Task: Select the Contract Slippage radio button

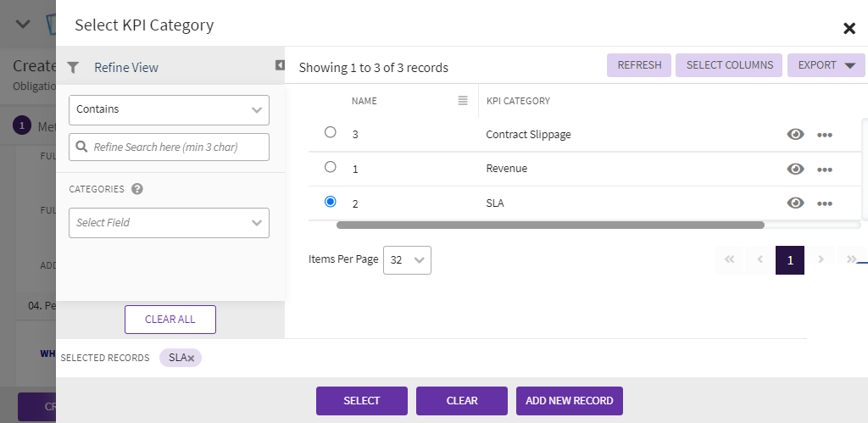Action: [331, 132]
